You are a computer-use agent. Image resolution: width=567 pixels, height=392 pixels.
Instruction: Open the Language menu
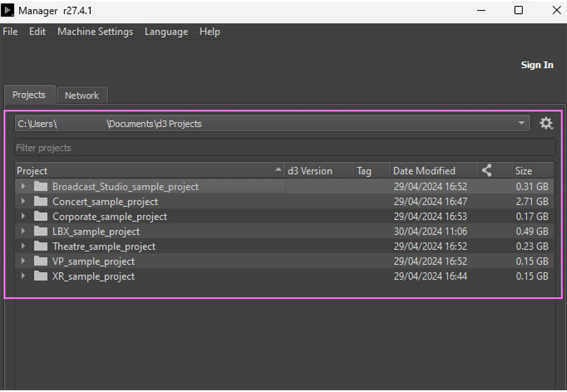[166, 32]
